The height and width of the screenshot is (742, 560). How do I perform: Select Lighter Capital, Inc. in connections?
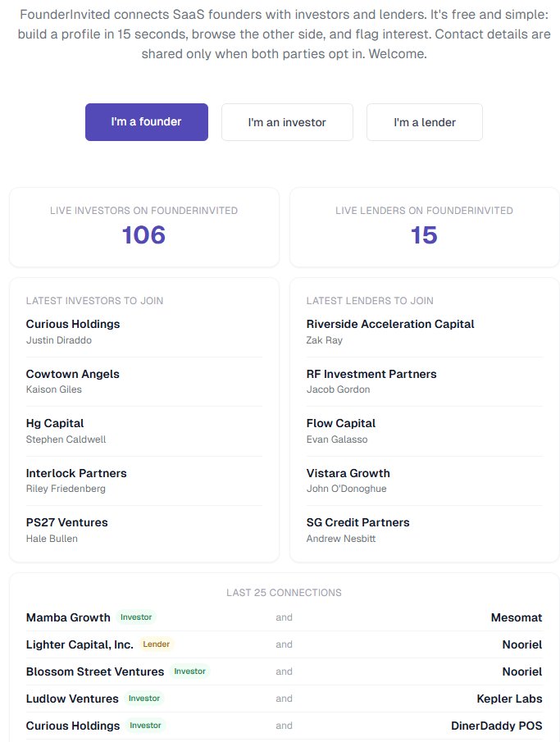[x=80, y=644]
